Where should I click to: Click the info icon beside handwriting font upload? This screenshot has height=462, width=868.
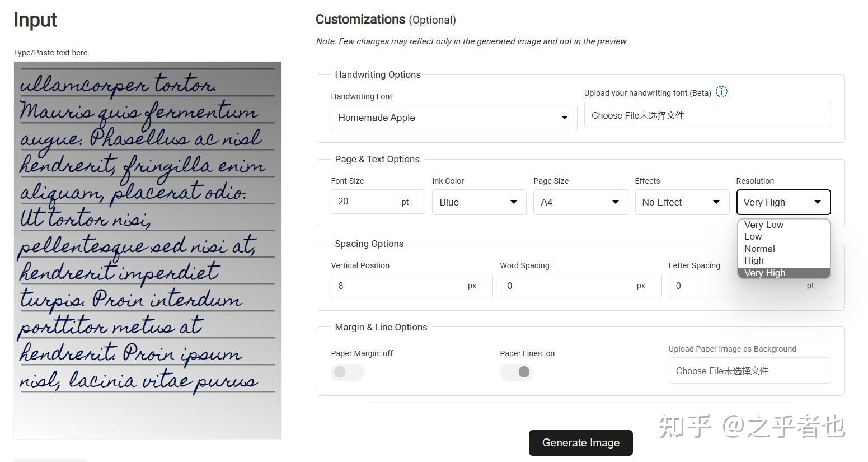pyautogui.click(x=722, y=92)
